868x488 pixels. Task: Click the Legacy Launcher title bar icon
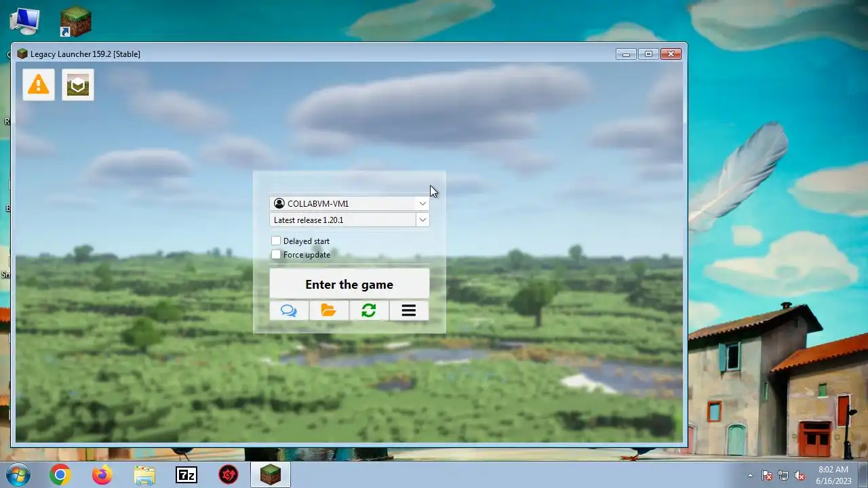(22, 54)
